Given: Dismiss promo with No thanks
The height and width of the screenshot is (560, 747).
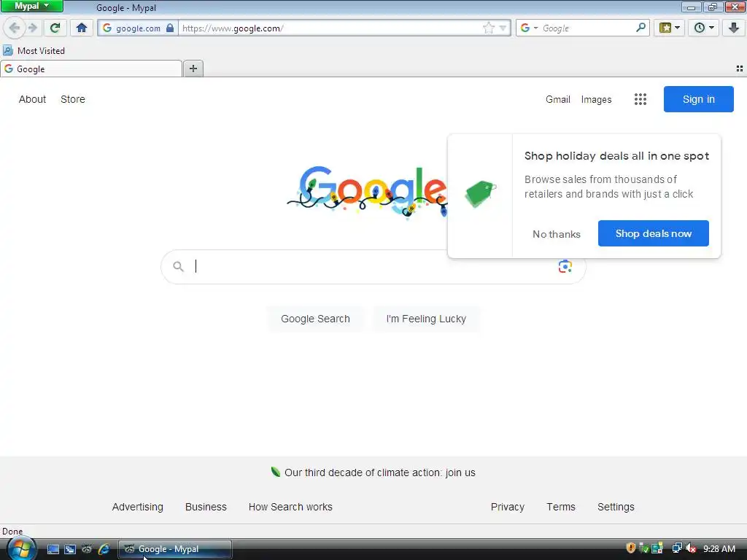Looking at the screenshot, I should (x=557, y=234).
